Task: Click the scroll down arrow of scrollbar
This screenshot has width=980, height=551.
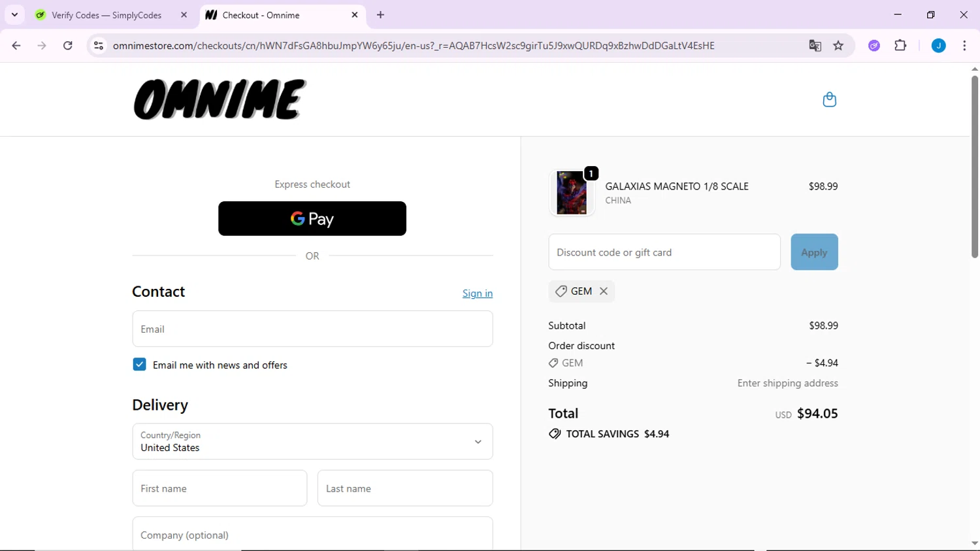Action: [974, 543]
